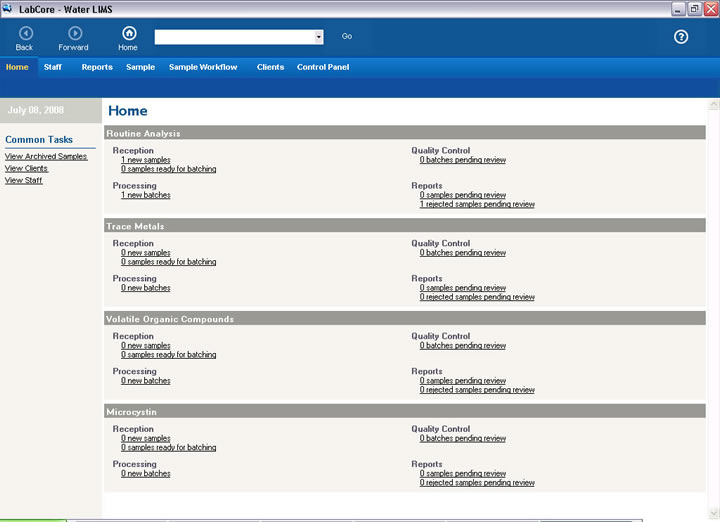Viewport: 720px width, 522px height.
Task: Click the Back navigation icon
Action: point(26,33)
